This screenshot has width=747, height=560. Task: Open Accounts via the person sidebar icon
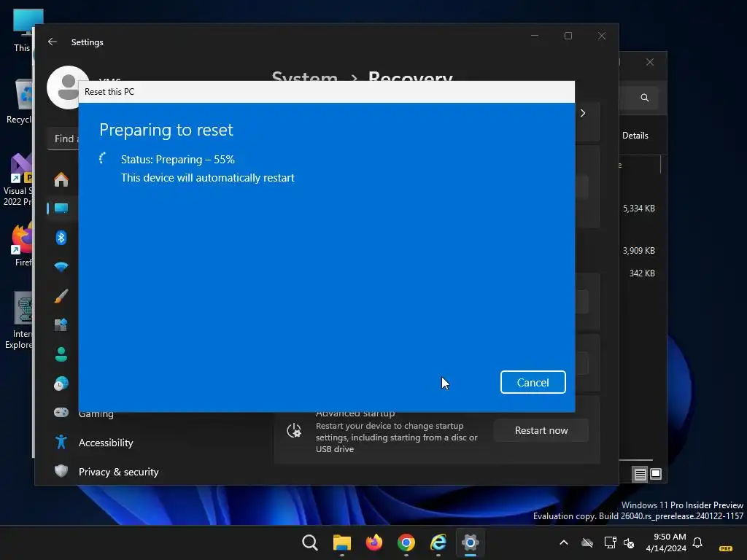pos(61,354)
